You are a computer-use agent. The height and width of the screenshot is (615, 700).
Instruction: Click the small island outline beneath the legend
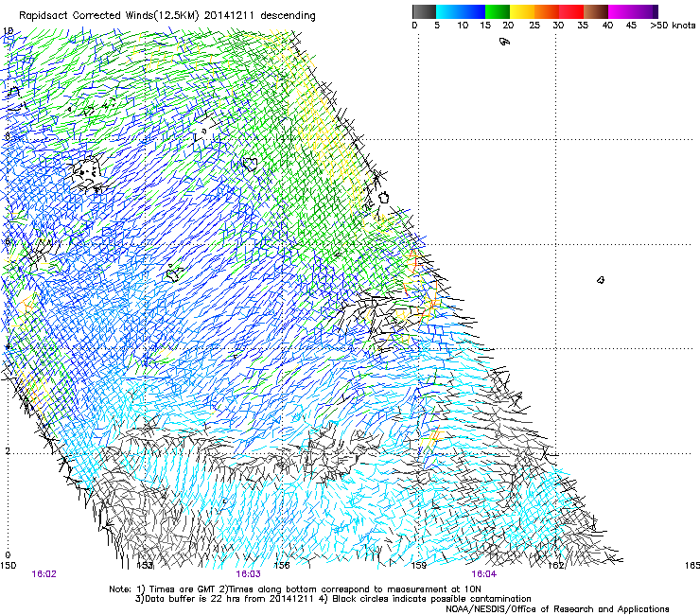(504, 42)
